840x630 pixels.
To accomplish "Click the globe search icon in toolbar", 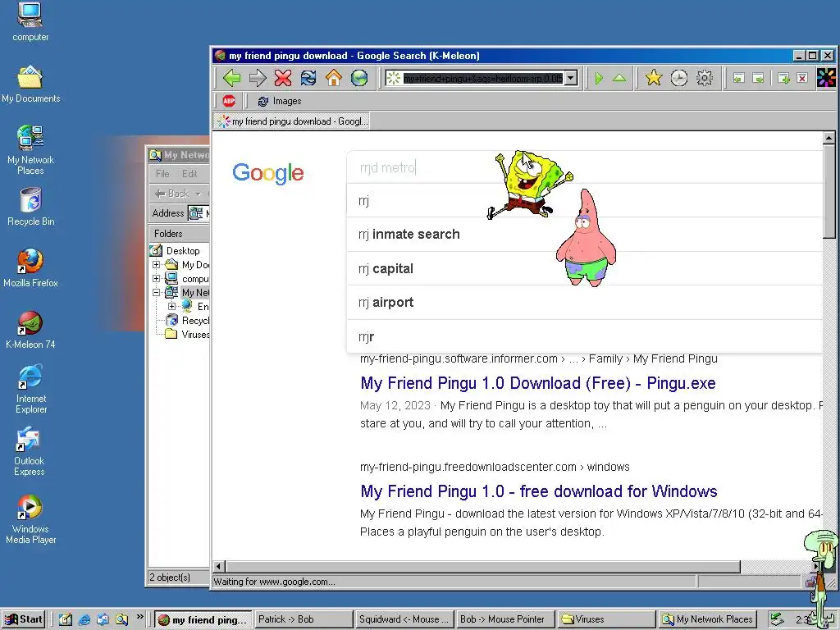I will 359,78.
